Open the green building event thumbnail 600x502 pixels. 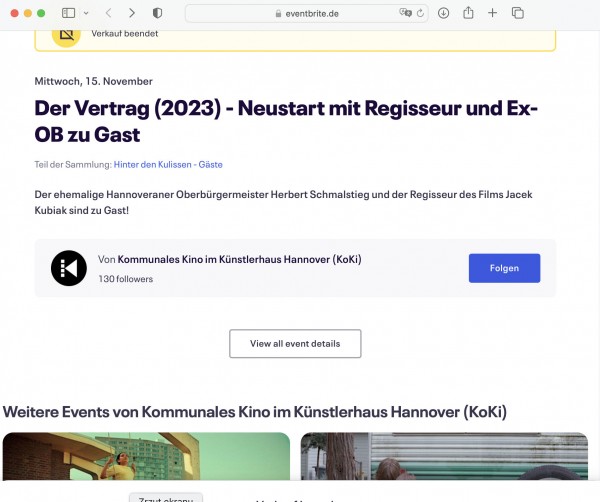(x=146, y=456)
